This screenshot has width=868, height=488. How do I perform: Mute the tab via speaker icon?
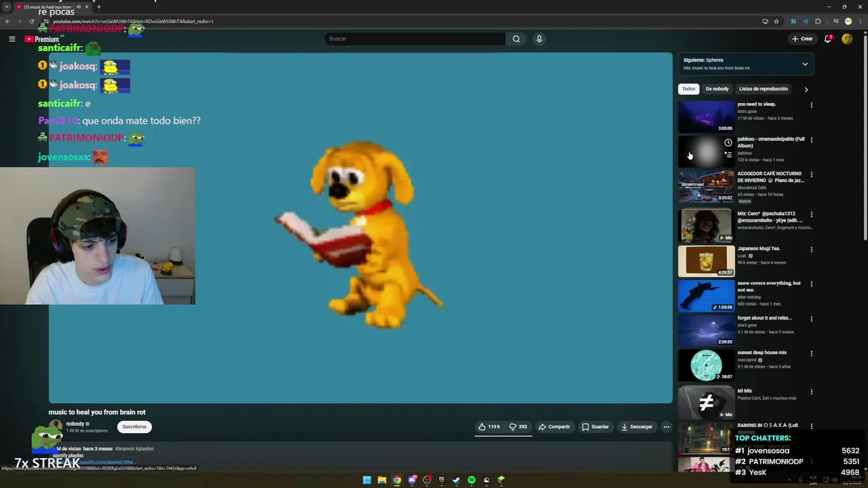78,7
